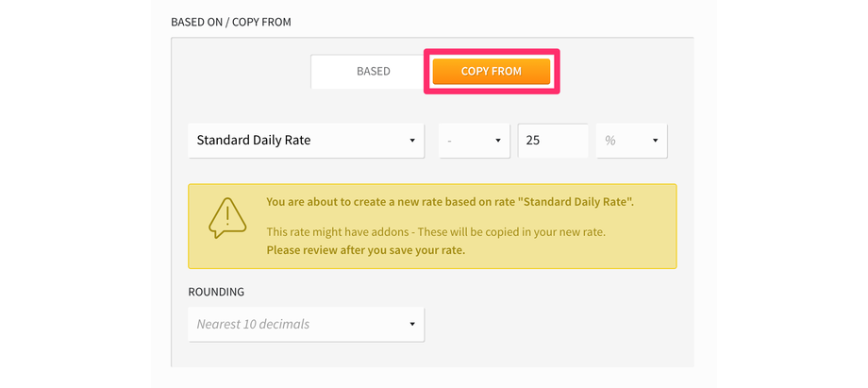This screenshot has height=388, width=868.
Task: Click the caret on the % selector
Action: [x=656, y=141]
